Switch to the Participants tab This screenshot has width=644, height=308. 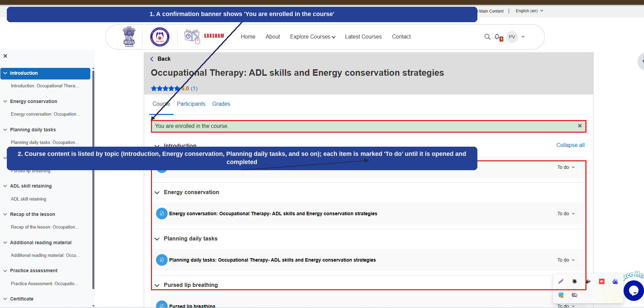click(191, 104)
